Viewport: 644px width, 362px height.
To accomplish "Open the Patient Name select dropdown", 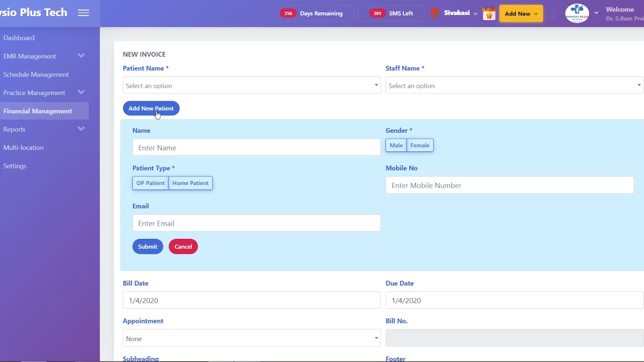I will (x=252, y=85).
